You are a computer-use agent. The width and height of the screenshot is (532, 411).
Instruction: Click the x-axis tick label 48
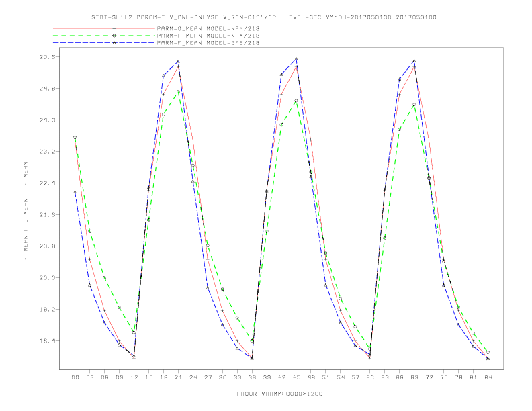tap(311, 377)
